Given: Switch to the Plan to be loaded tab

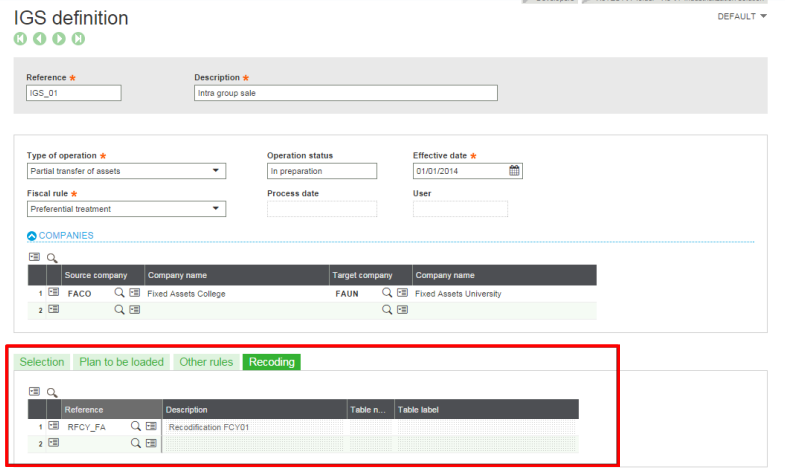Looking at the screenshot, I should 122,362.
